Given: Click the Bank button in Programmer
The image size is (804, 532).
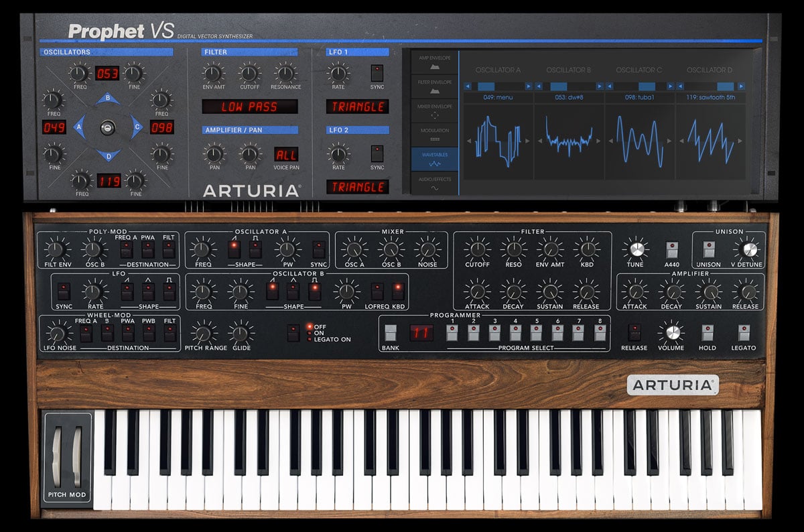Looking at the screenshot, I should point(390,333).
